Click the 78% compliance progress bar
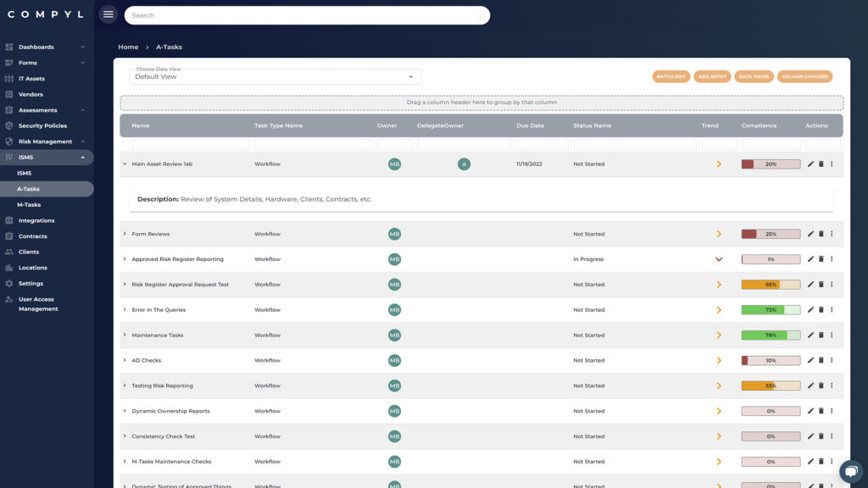The height and width of the screenshot is (488, 868). [771, 335]
